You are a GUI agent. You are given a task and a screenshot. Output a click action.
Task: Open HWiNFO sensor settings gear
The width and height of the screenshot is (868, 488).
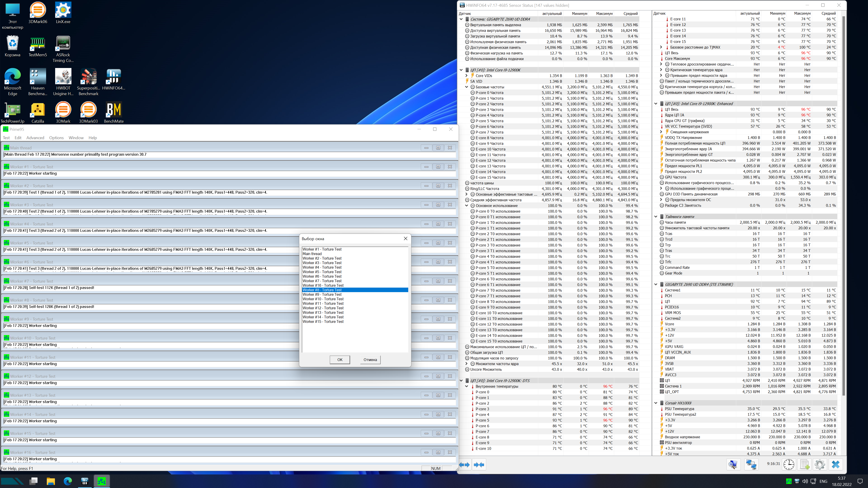pos(819,465)
